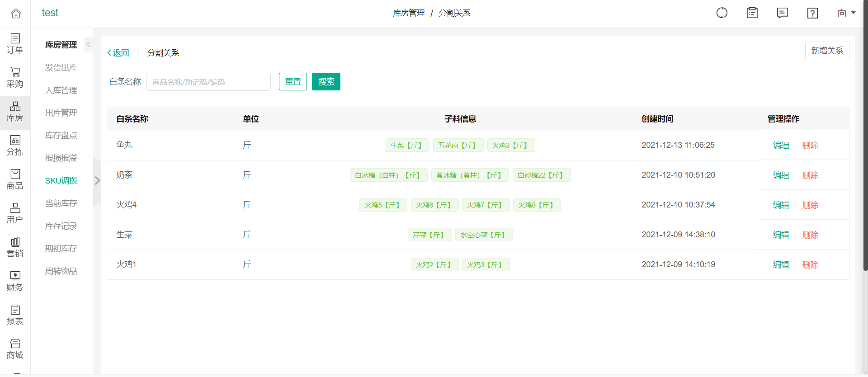
Task: Focus the 白条名称 search input field
Action: pos(208,82)
